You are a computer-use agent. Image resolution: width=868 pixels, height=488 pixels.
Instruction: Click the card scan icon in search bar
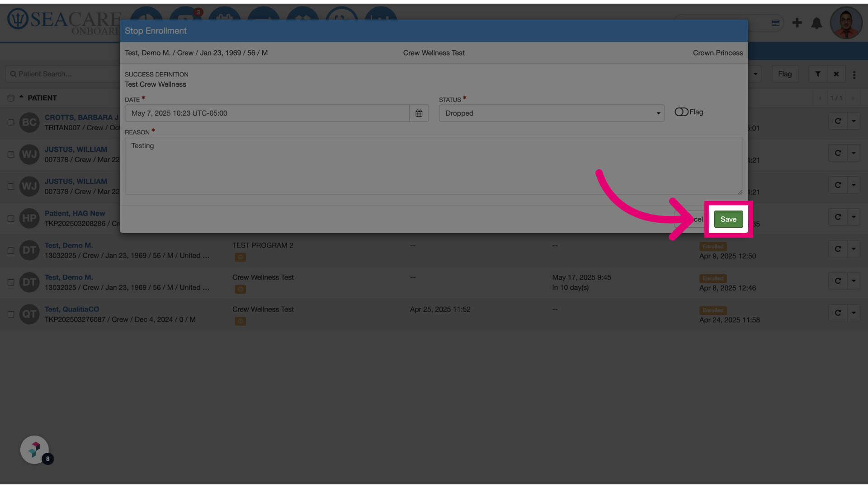(775, 23)
